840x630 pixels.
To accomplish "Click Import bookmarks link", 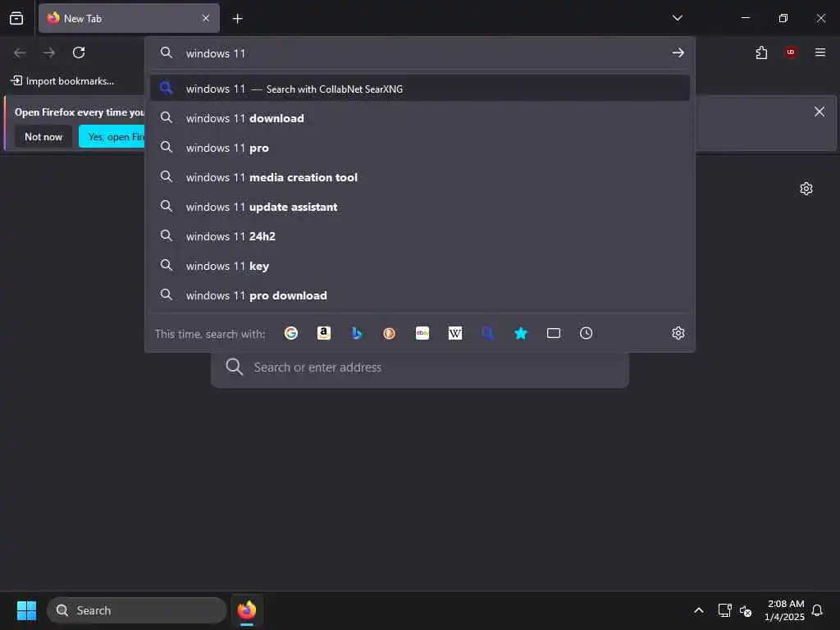I will click(x=62, y=81).
